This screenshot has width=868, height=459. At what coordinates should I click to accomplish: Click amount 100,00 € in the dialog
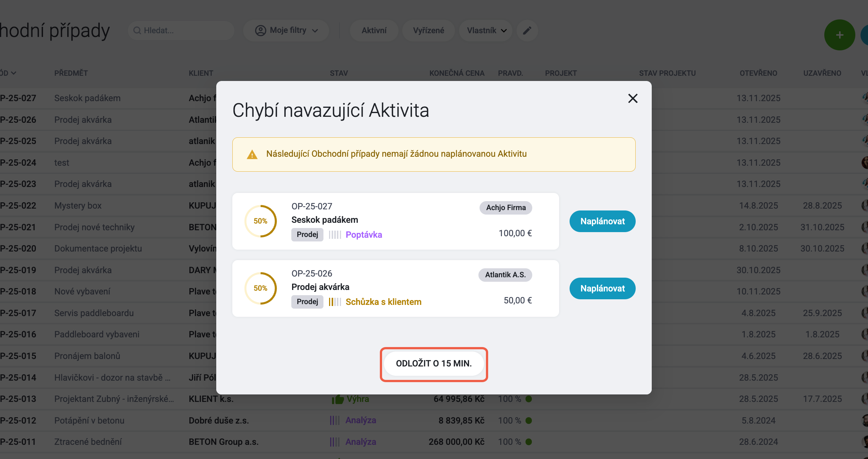coord(515,233)
